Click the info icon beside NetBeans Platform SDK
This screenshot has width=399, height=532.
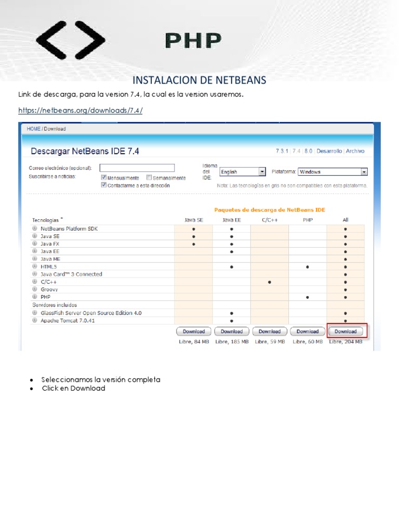pyautogui.click(x=35, y=229)
